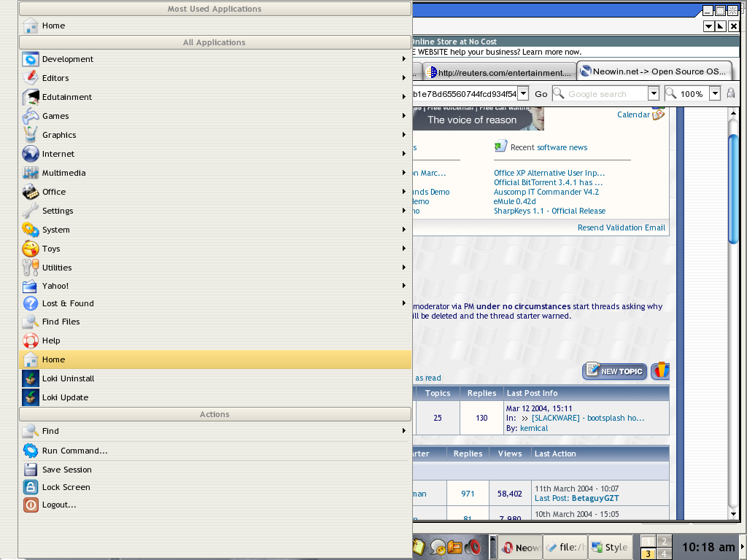Select the highlighted Home menu entry
This screenshot has width=747, height=560.
click(x=214, y=359)
